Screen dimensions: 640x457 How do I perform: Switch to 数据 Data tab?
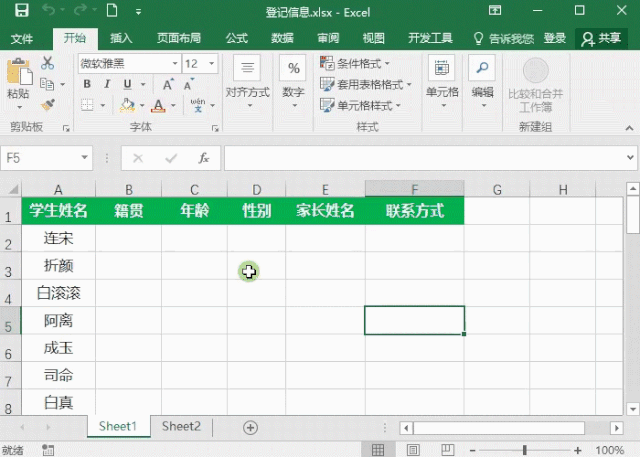pyautogui.click(x=282, y=38)
